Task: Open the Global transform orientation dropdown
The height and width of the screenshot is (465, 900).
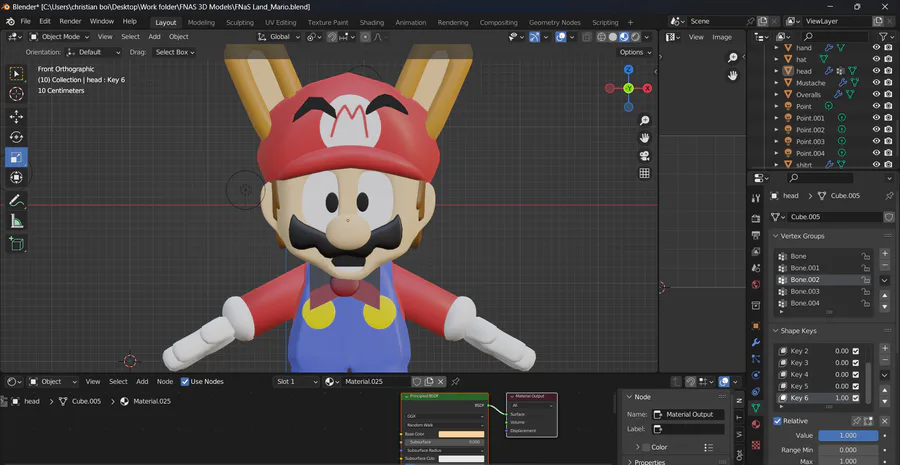Action: pos(279,37)
